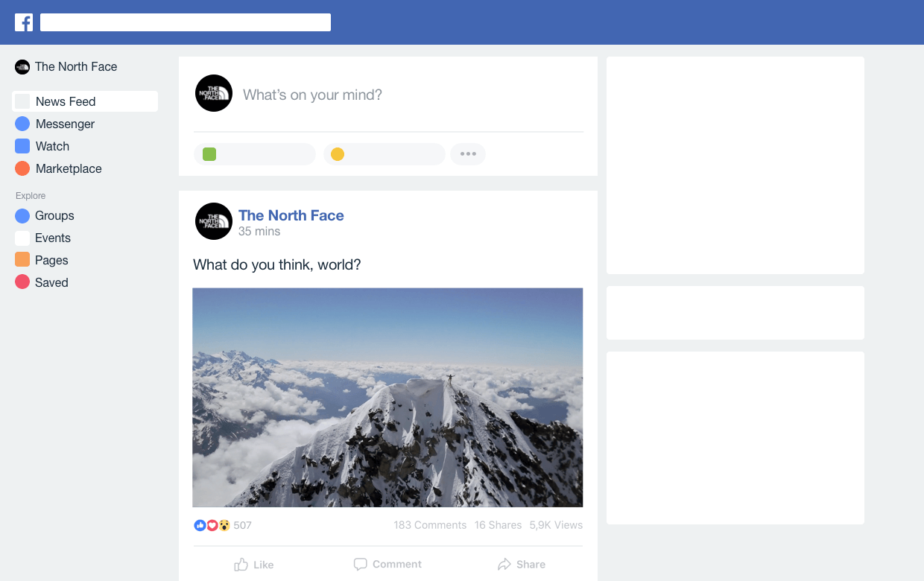This screenshot has width=924, height=581.
Task: Share The North Face post
Action: pyautogui.click(x=522, y=565)
